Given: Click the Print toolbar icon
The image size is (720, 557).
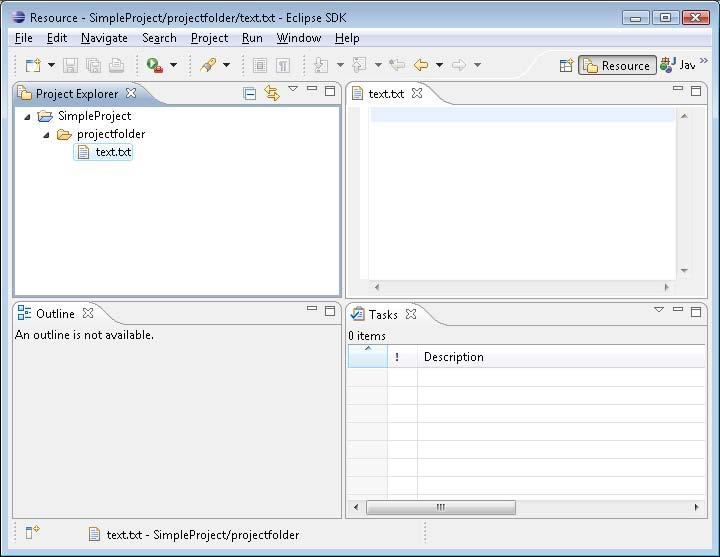Looking at the screenshot, I should coord(116,65).
